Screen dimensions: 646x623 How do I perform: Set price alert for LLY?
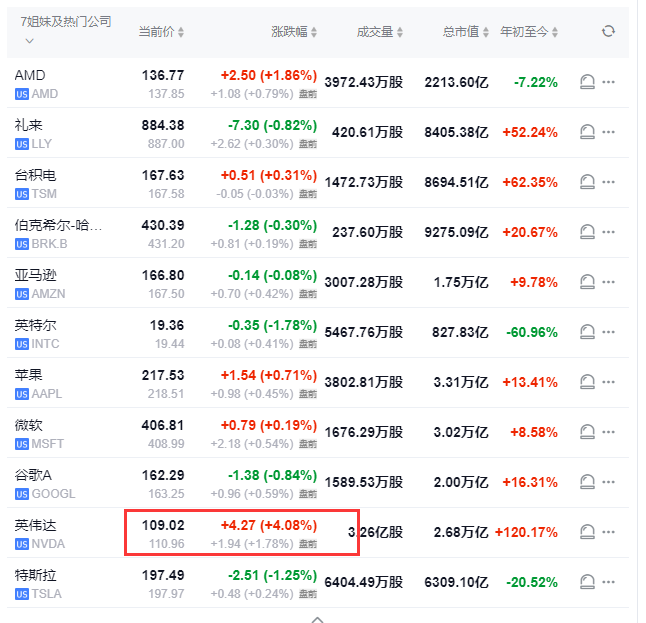[587, 132]
